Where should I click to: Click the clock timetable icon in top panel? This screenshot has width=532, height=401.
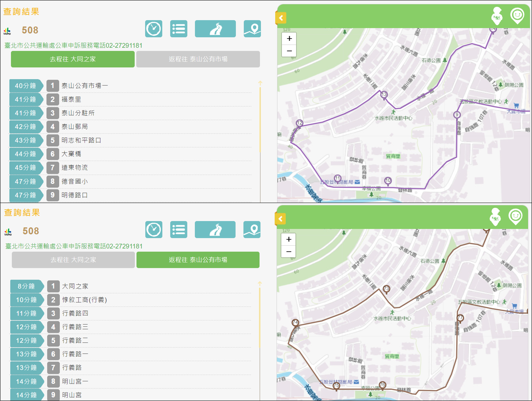point(153,29)
